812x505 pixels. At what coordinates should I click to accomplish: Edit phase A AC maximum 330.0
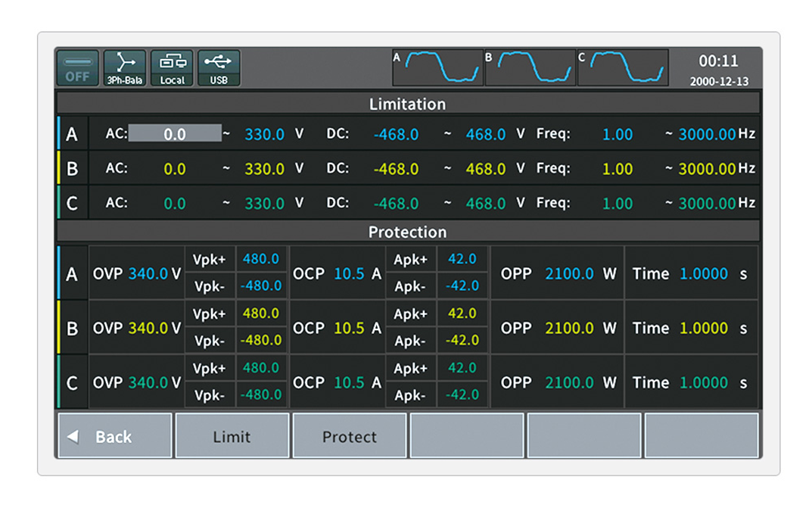tap(264, 134)
